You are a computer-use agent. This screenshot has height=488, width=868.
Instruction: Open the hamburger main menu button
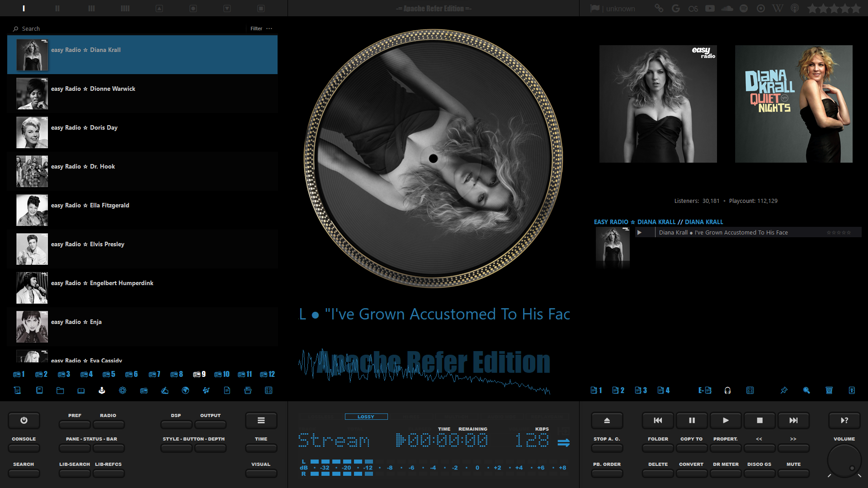coord(261,420)
